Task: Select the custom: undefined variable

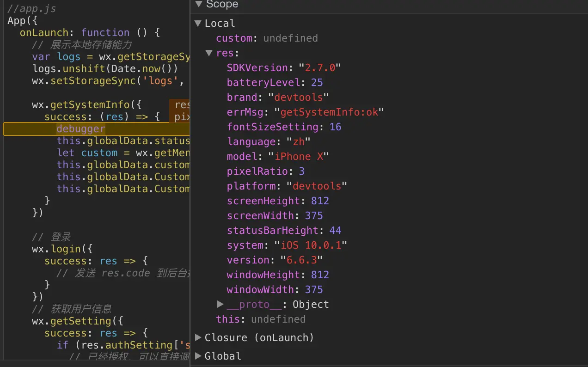Action: click(267, 38)
